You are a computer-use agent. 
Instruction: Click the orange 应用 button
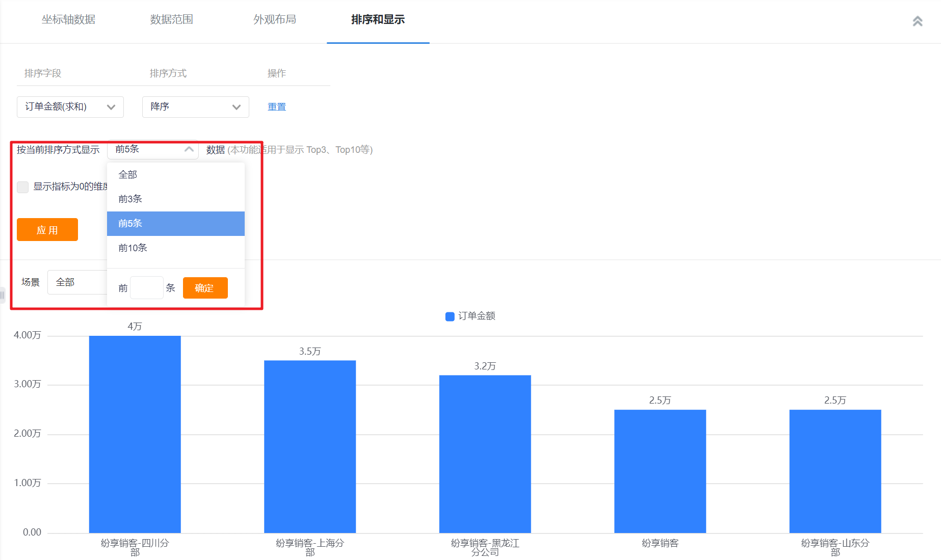tap(47, 230)
